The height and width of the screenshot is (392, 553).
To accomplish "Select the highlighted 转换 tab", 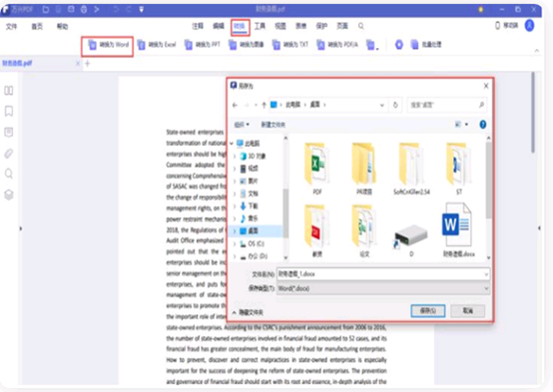I will click(x=240, y=27).
